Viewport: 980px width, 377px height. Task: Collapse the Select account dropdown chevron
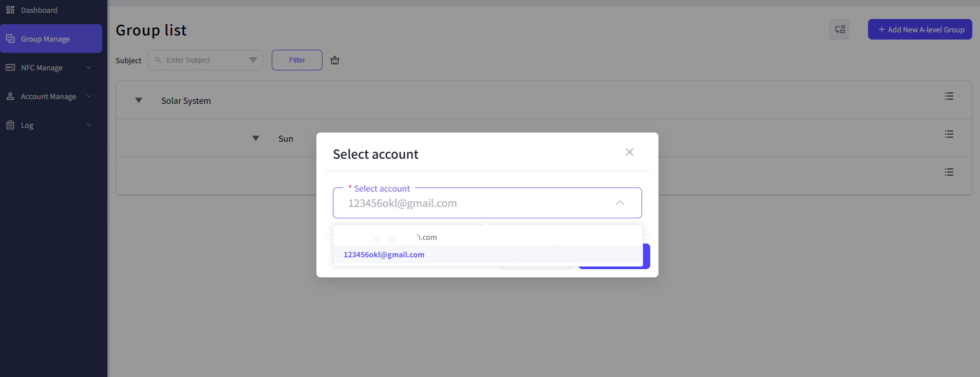click(x=620, y=203)
